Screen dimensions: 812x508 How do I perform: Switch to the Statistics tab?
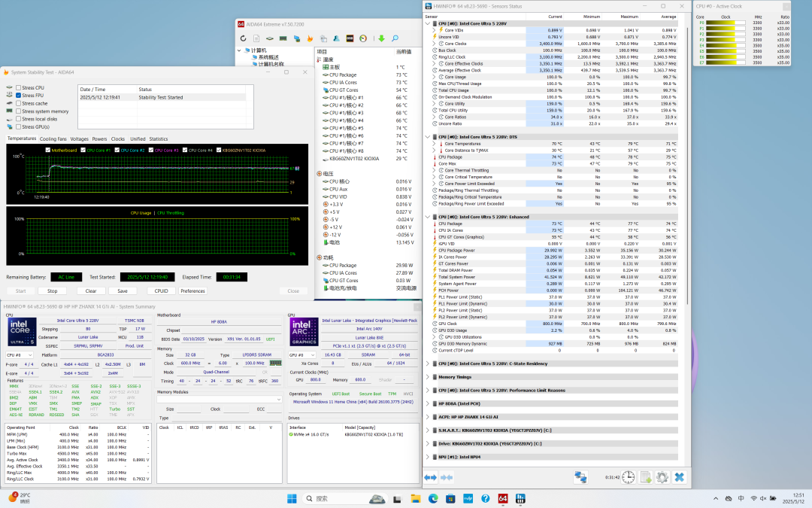pos(159,139)
